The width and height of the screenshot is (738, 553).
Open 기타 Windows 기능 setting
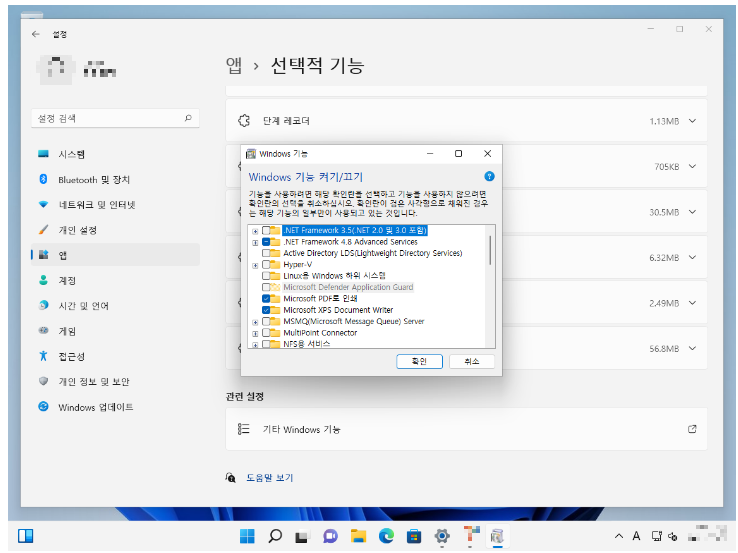pos(466,429)
